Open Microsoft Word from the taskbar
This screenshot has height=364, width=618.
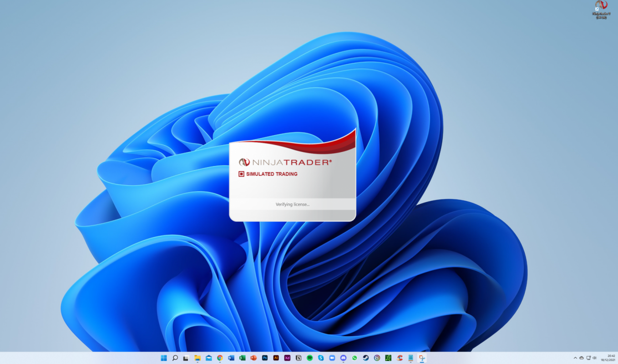click(231, 358)
